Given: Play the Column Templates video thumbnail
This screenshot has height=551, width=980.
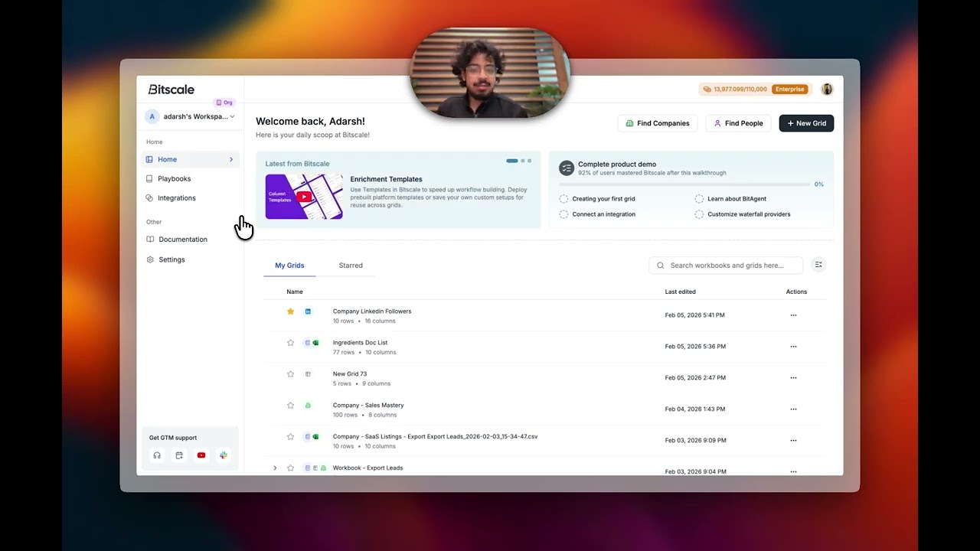Looking at the screenshot, I should point(304,197).
